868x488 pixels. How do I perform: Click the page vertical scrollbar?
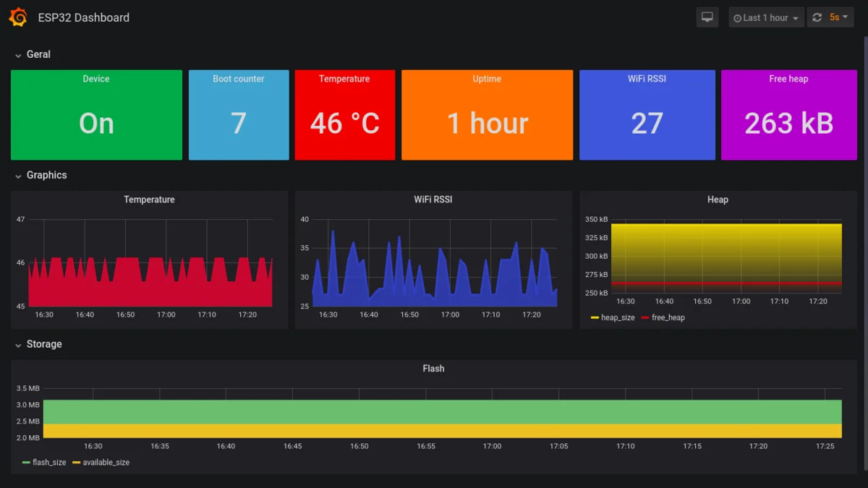tap(864, 253)
